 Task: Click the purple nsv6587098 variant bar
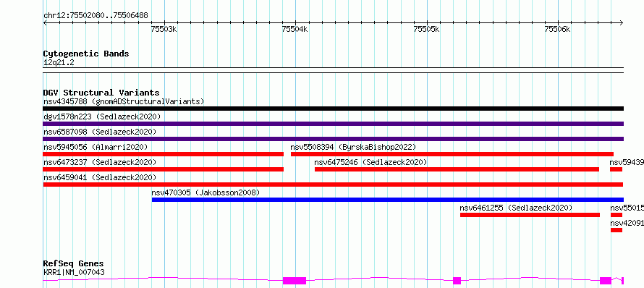click(x=333, y=139)
